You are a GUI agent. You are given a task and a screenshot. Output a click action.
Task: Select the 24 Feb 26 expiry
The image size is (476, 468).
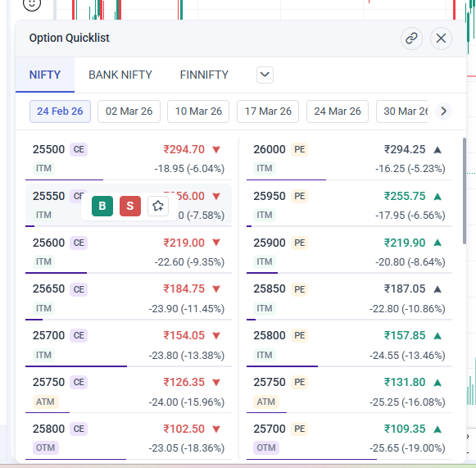[60, 111]
